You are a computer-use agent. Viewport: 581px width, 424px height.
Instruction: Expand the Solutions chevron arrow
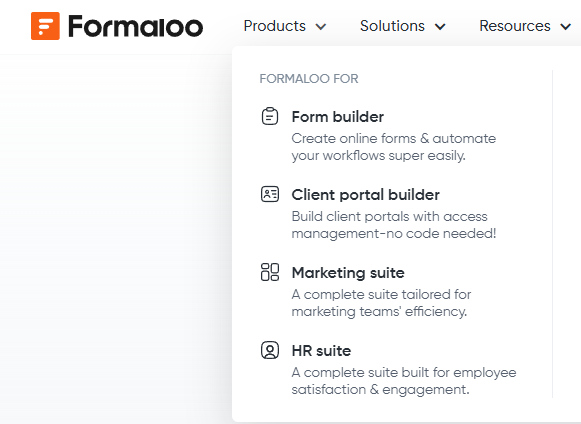pos(440,27)
